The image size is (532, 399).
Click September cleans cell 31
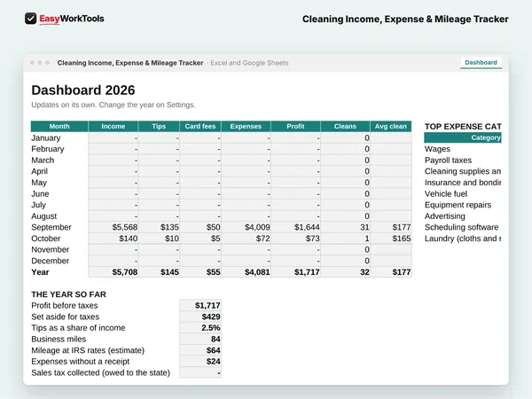tap(345, 227)
